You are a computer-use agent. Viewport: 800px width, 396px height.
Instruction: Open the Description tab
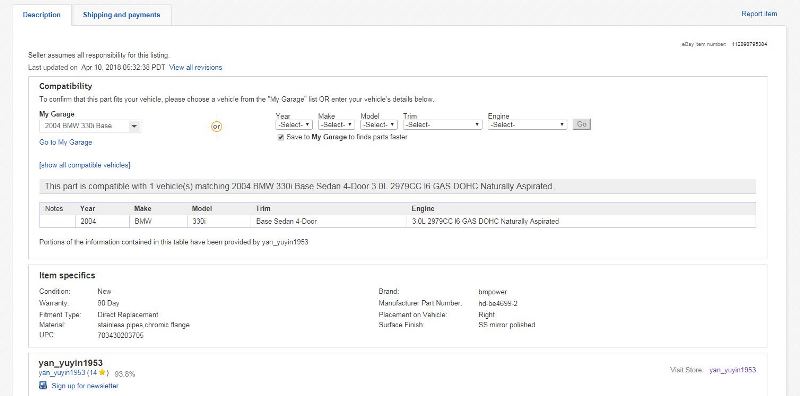[42, 15]
